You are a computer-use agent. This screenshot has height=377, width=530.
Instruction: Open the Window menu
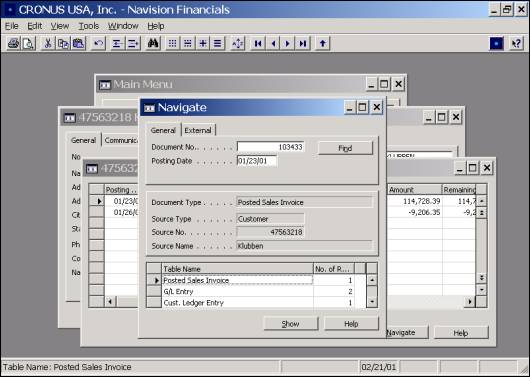pyautogui.click(x=123, y=26)
